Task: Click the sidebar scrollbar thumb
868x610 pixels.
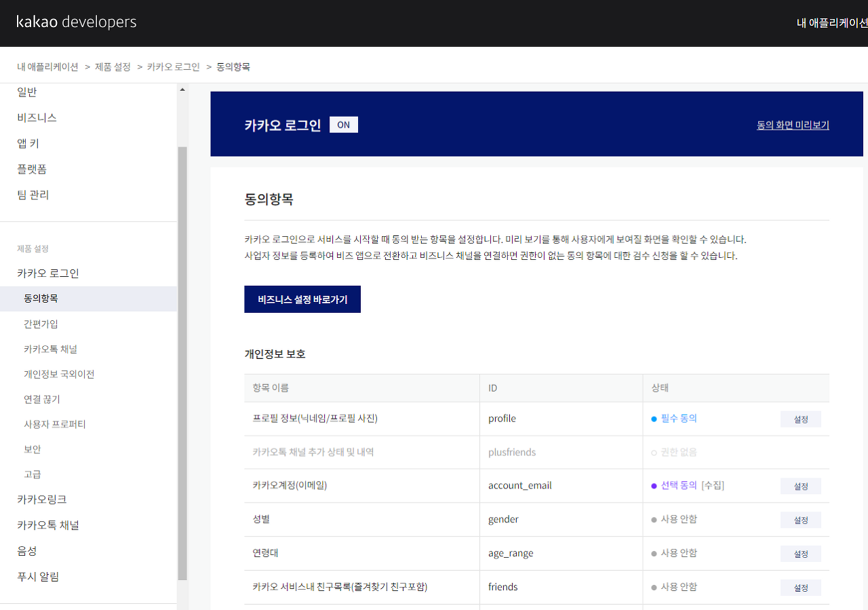Action: 182,363
